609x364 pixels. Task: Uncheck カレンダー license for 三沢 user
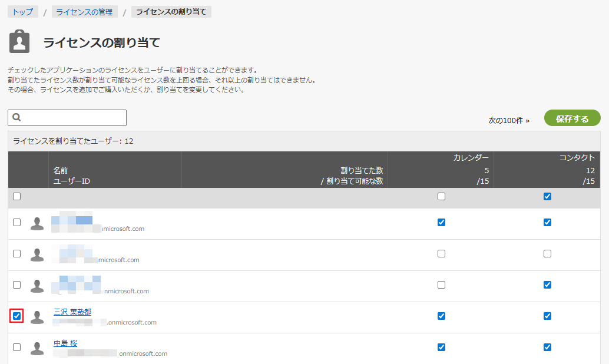click(x=441, y=316)
